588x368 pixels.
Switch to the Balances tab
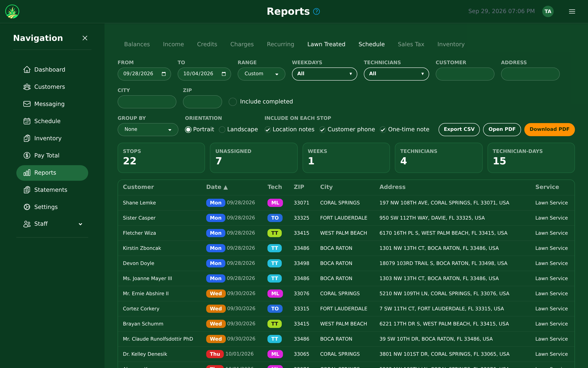tap(137, 44)
